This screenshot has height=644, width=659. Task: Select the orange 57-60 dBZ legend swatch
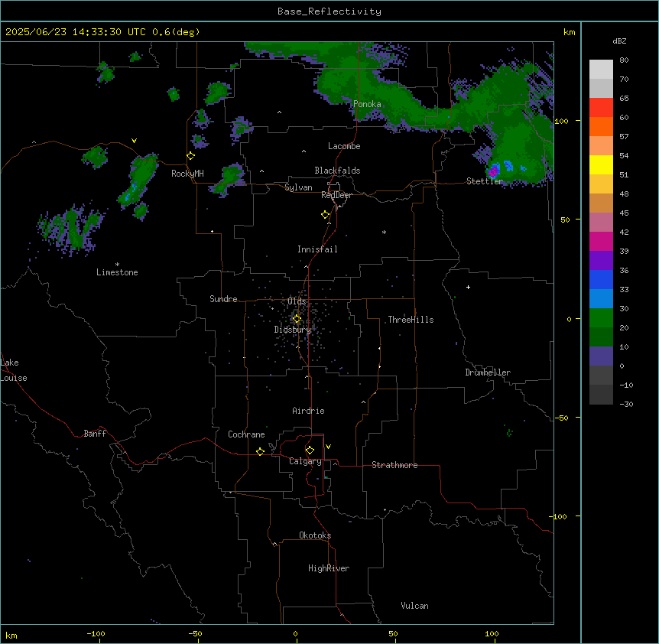601,126
